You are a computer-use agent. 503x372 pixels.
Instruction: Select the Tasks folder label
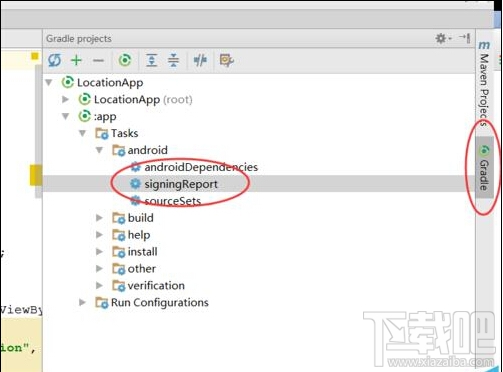coord(124,133)
